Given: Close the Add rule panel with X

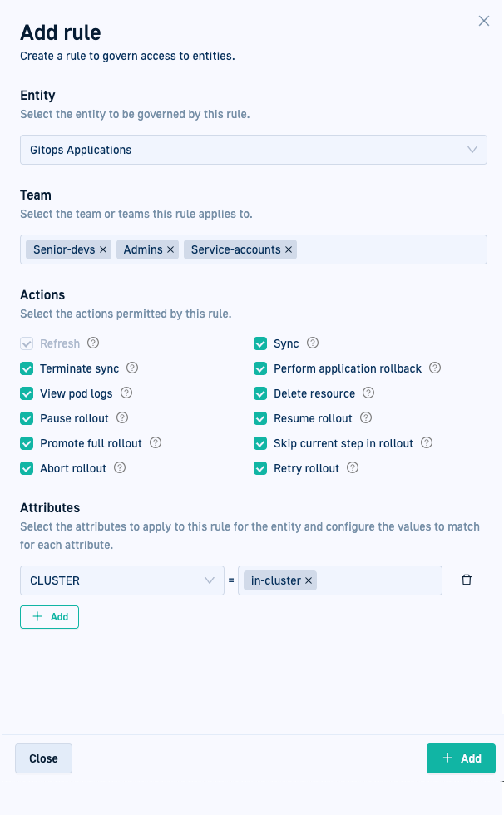Looking at the screenshot, I should point(484,22).
